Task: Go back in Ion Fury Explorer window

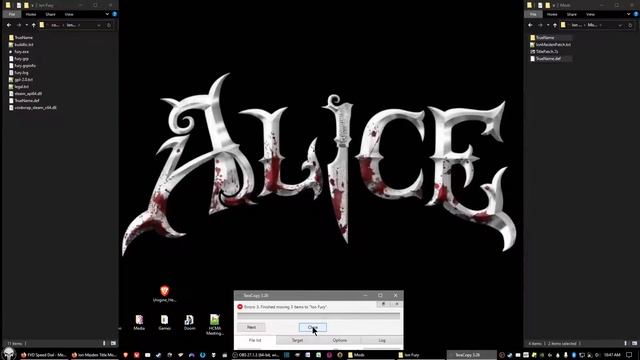Action: click(9, 25)
